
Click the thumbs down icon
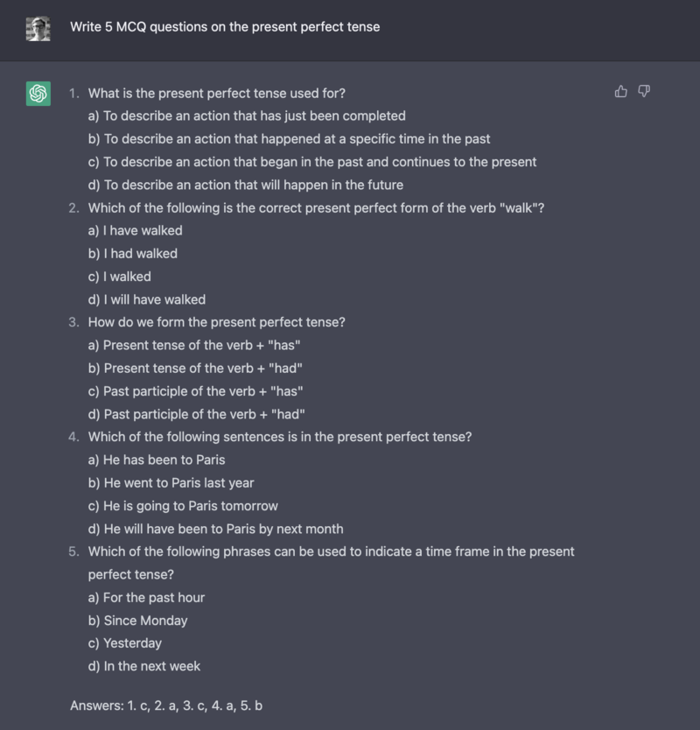[645, 91]
